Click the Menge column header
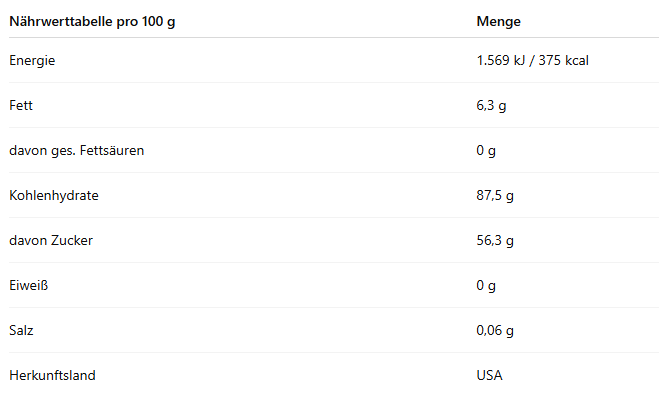The image size is (659, 406). tap(498, 21)
